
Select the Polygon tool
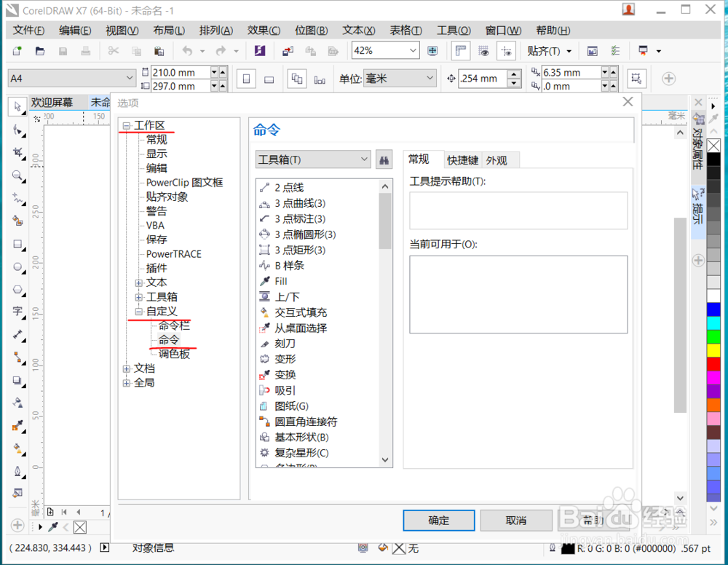click(17, 290)
